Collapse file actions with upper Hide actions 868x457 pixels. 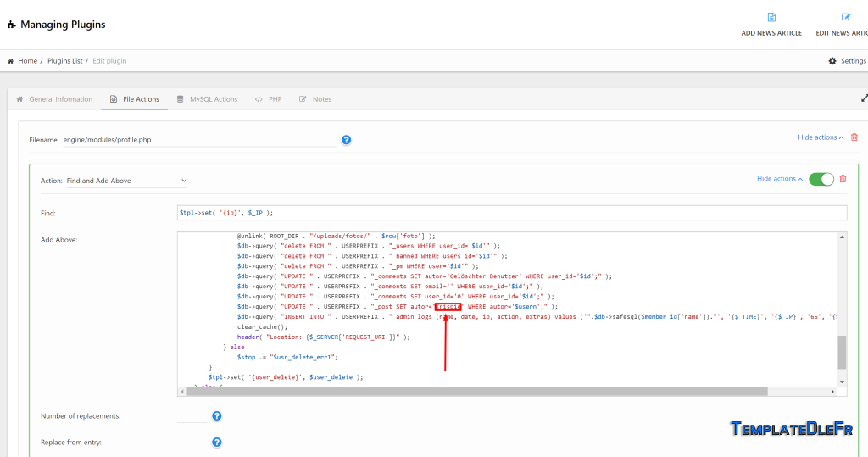point(820,137)
